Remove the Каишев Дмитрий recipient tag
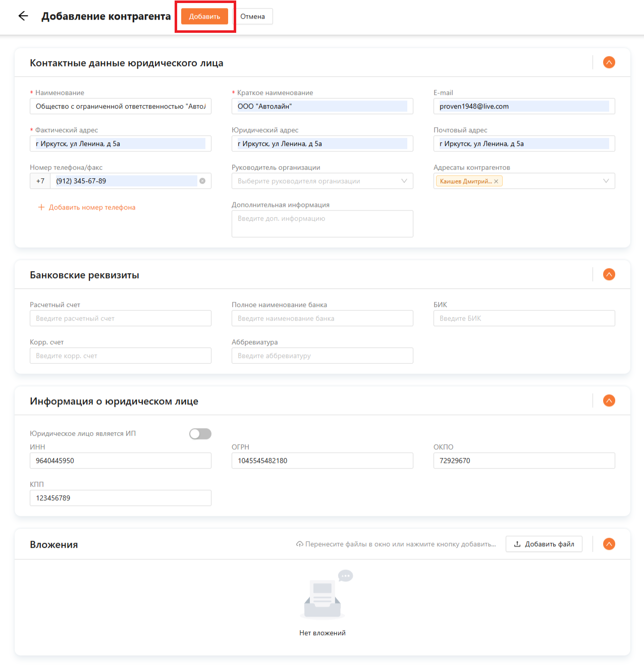 pyautogui.click(x=496, y=181)
